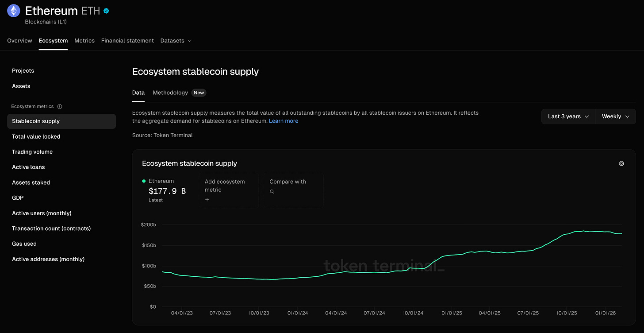644x333 pixels.
Task: Select the Ecosystem tab
Action: point(53,41)
